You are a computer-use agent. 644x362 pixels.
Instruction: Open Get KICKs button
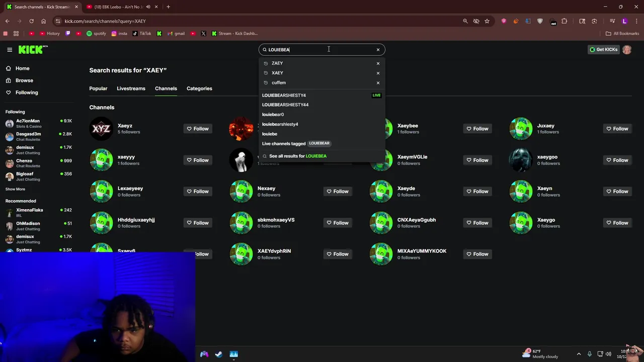(x=604, y=49)
